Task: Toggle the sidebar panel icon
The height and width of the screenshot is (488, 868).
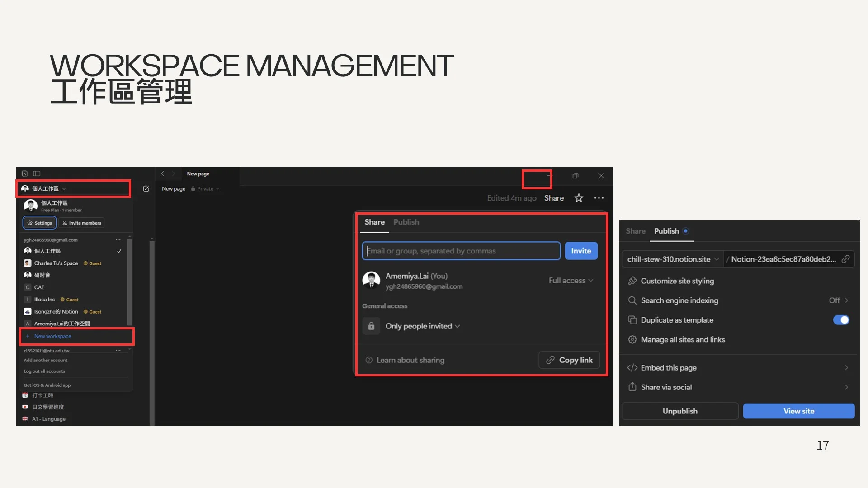Action: point(37,174)
